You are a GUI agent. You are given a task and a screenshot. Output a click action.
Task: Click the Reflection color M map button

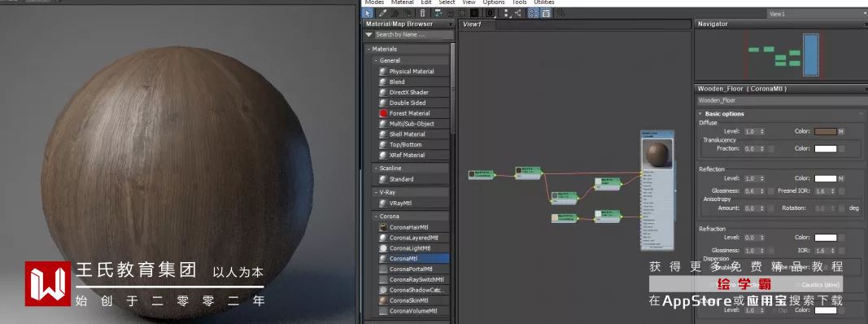pos(841,179)
